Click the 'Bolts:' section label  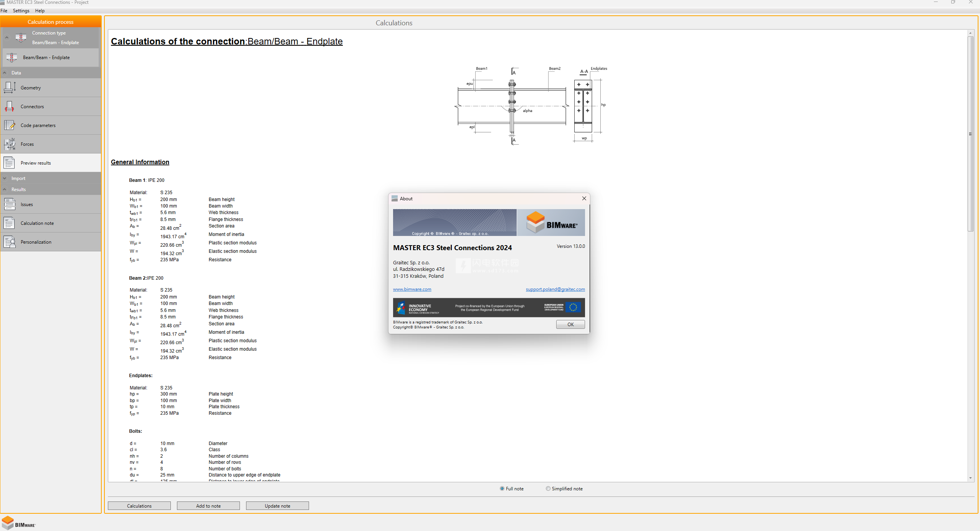point(136,431)
